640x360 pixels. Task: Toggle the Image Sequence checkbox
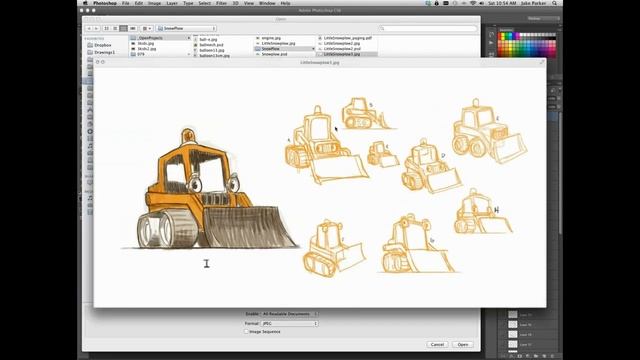[247, 332]
